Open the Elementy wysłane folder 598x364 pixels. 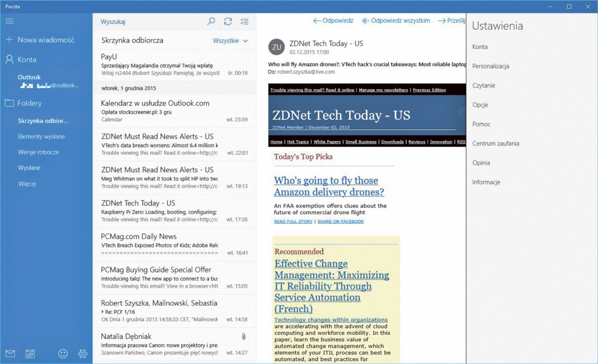pyautogui.click(x=41, y=136)
